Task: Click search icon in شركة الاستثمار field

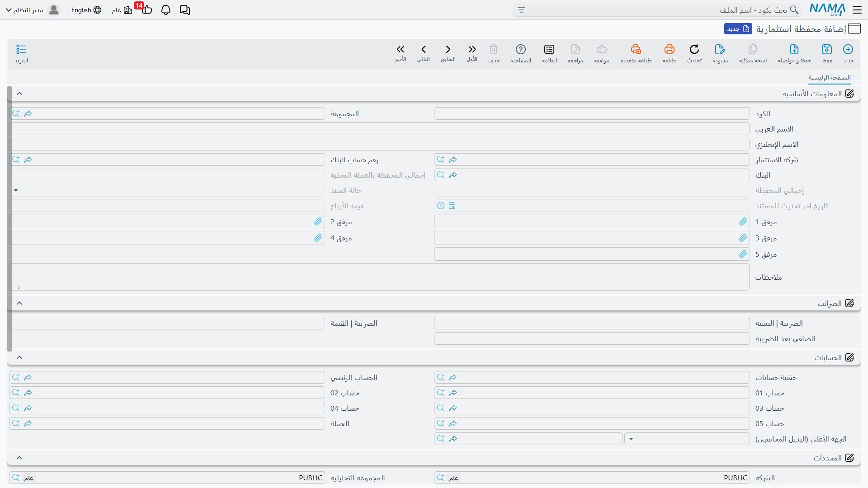Action: (441, 160)
